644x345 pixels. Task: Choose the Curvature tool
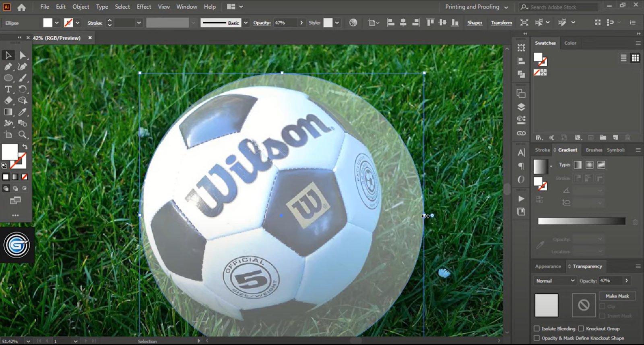23,67
